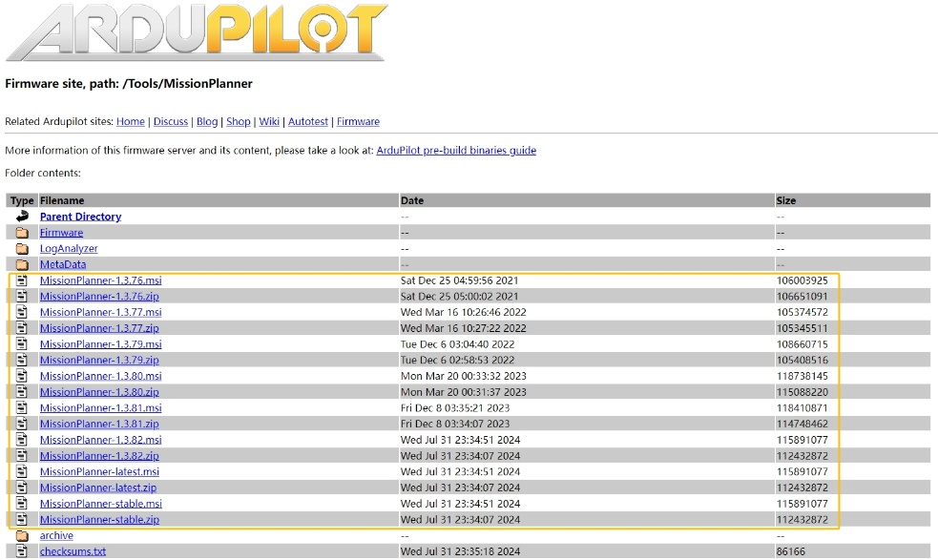938x560 pixels.
Task: Open the checksums.txt file link
Action: click(73, 551)
